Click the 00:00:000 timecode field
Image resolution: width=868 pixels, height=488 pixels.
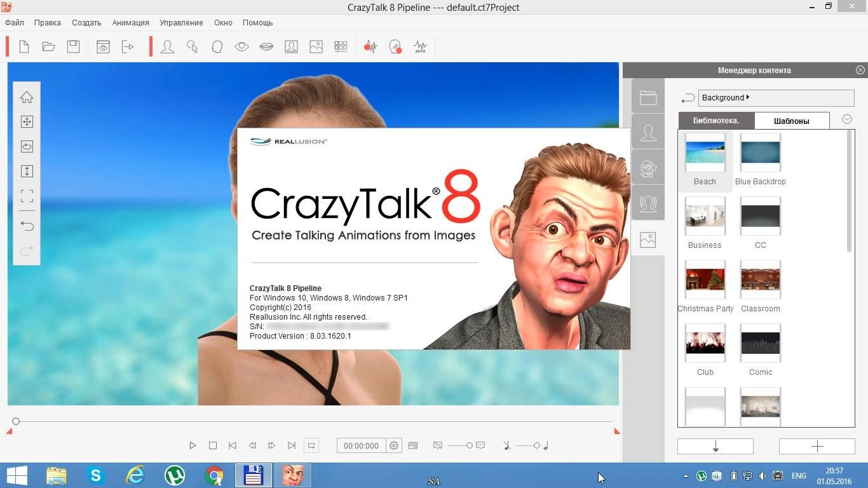tap(361, 446)
